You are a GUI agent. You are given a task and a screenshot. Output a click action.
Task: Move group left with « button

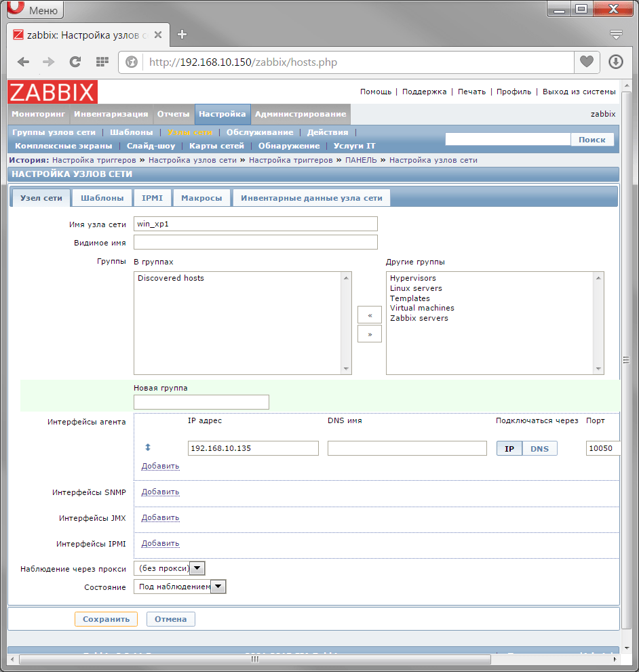pyautogui.click(x=370, y=315)
